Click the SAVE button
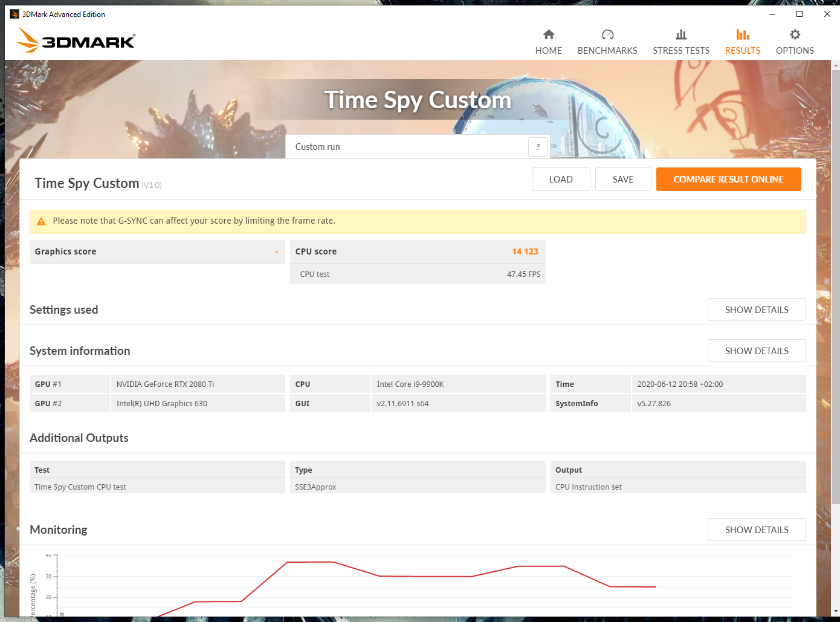 click(x=623, y=180)
